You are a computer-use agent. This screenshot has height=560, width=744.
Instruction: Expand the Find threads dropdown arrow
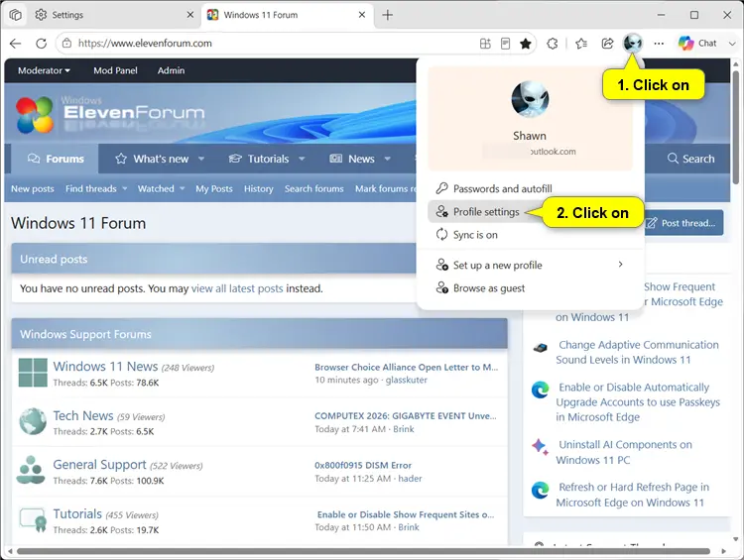coord(125,188)
